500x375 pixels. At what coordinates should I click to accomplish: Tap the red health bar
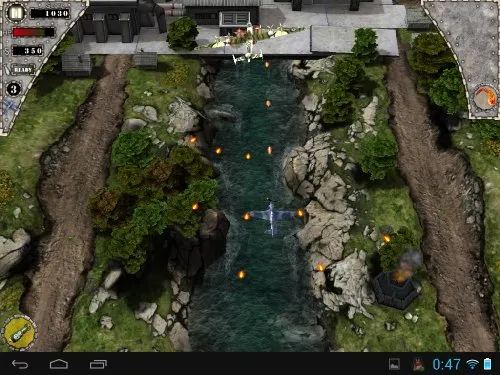[x=33, y=32]
